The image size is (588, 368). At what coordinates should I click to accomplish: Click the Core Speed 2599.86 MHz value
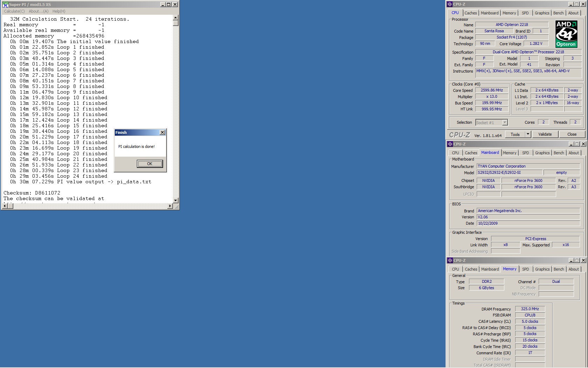tap(492, 90)
